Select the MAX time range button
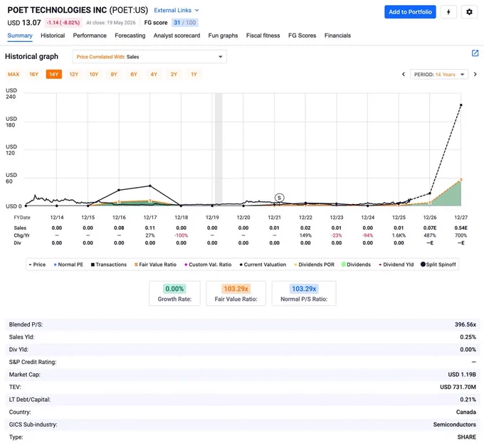This screenshot has width=484, height=448. click(14, 74)
